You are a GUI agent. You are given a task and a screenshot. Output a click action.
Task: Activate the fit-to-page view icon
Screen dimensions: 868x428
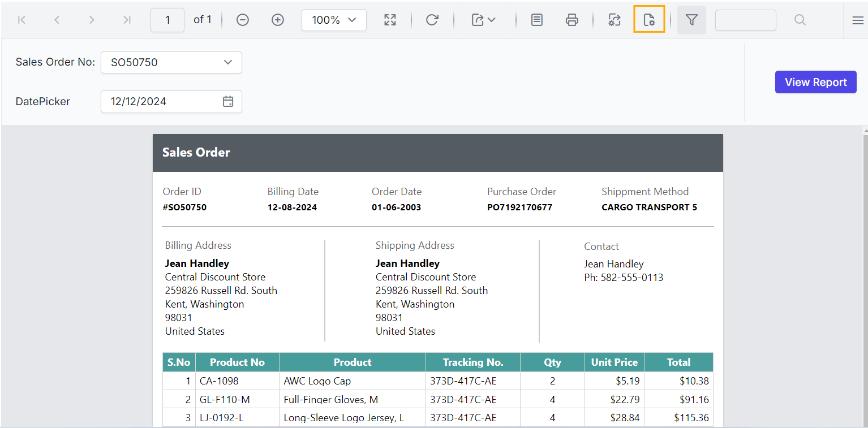[390, 19]
